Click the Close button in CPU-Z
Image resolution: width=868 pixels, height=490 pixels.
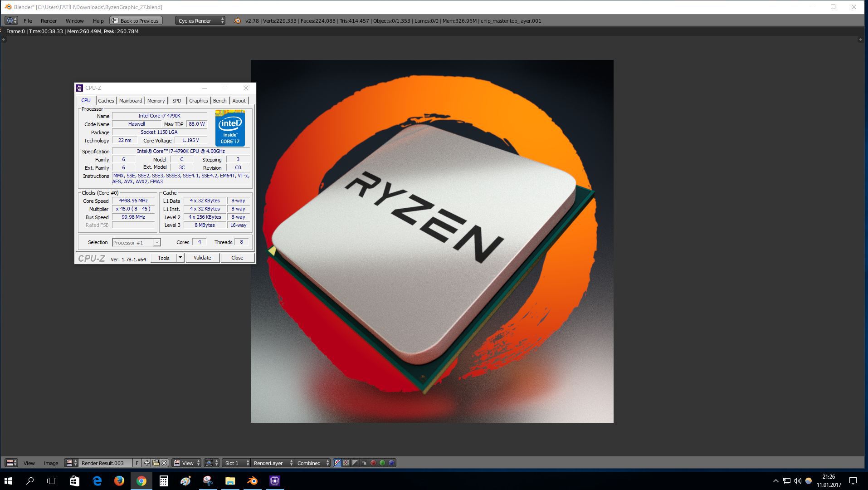[237, 258]
